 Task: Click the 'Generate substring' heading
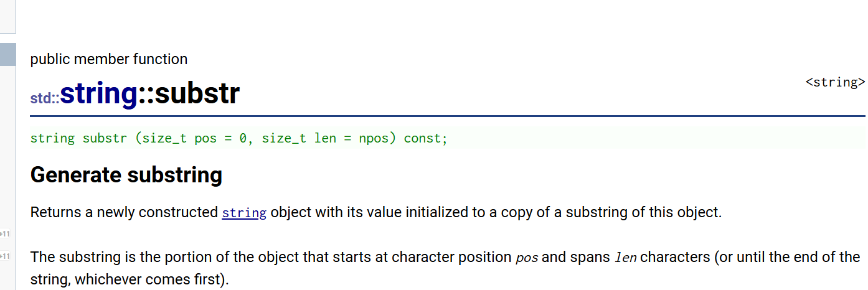coord(126,175)
